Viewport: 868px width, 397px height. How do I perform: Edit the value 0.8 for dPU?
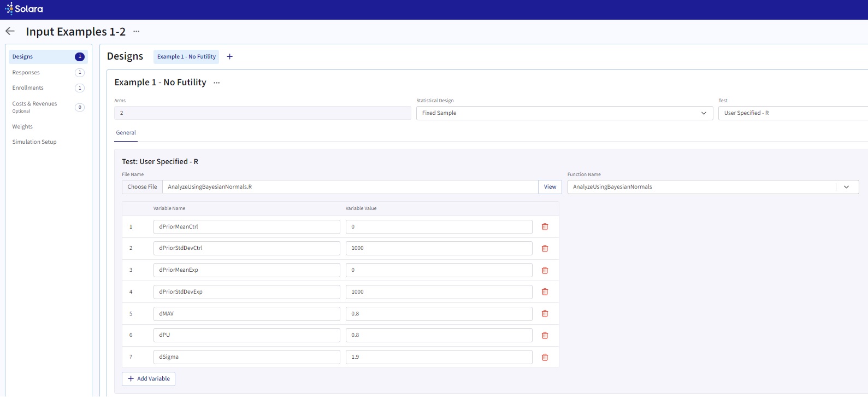[439, 335]
